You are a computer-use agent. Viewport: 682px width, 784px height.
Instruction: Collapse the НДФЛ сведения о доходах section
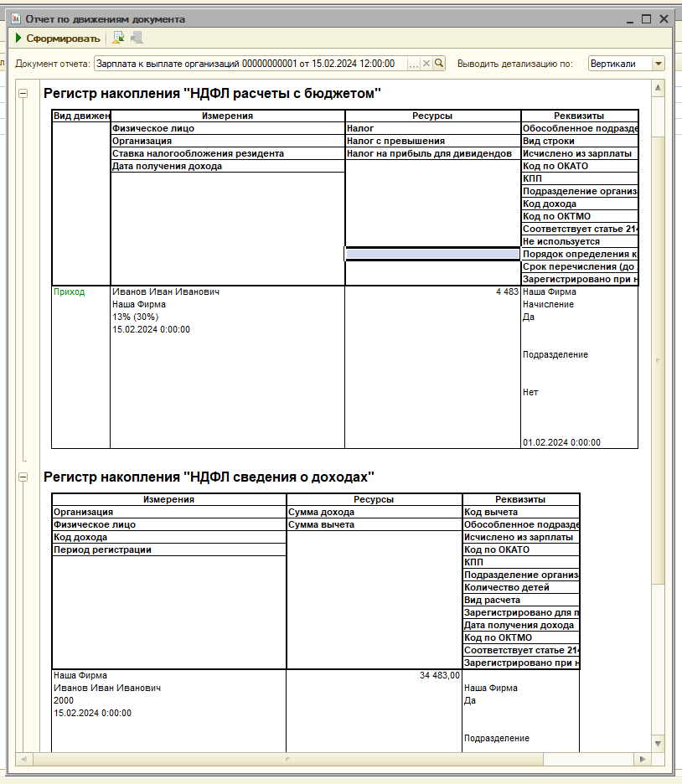coord(23,477)
